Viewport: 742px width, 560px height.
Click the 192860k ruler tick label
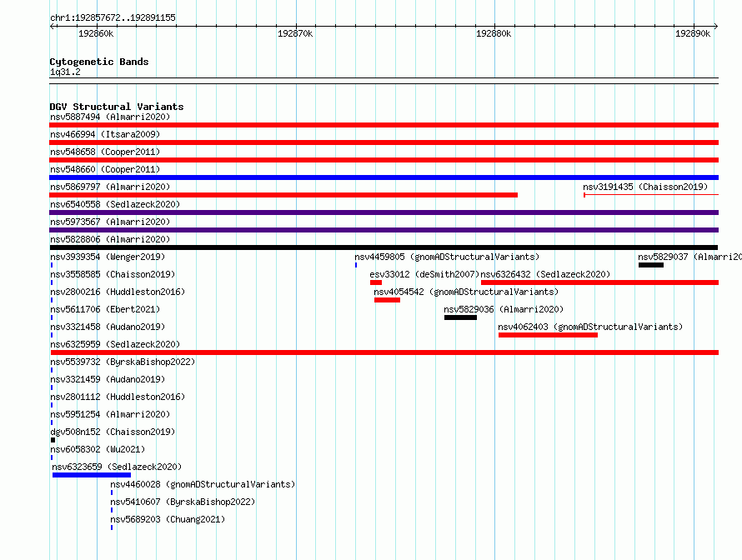(96, 33)
